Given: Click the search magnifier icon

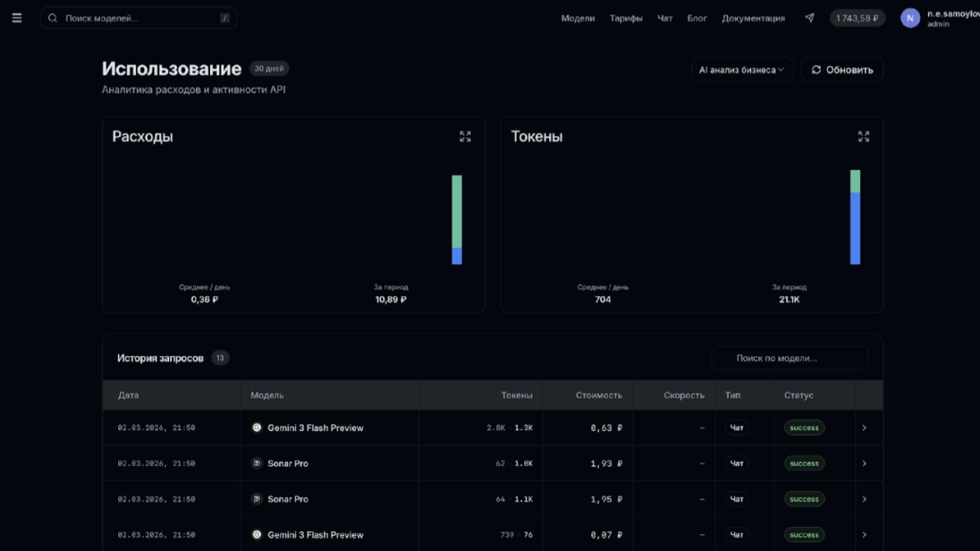Looking at the screenshot, I should point(52,18).
